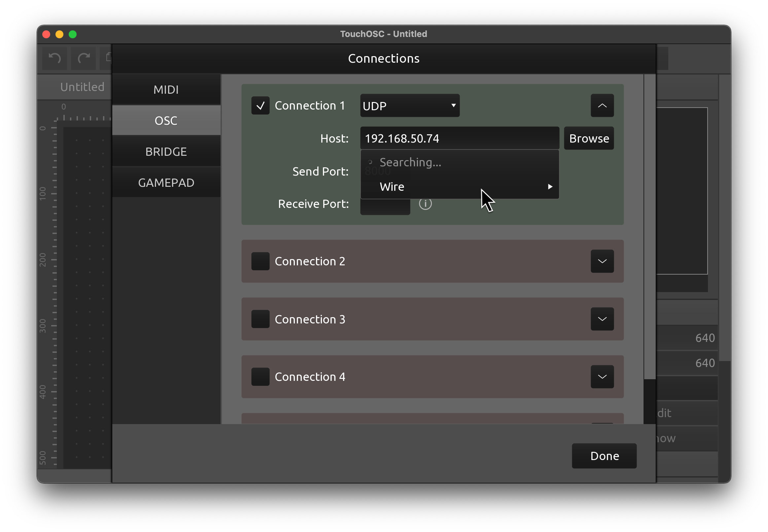Switch to the GAMEPAD tab
Viewport: 768px width, 532px height.
point(166,183)
